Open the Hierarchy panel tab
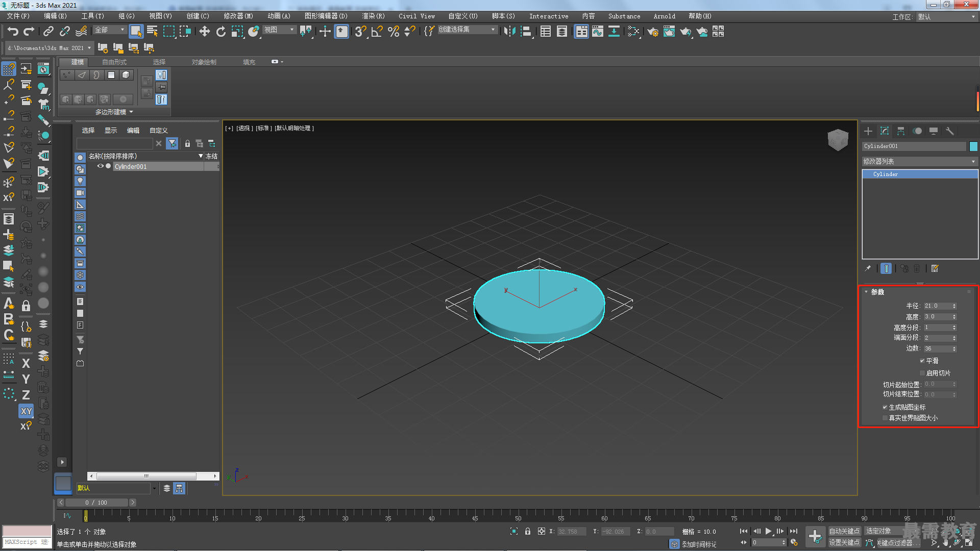980x551 pixels. [901, 131]
